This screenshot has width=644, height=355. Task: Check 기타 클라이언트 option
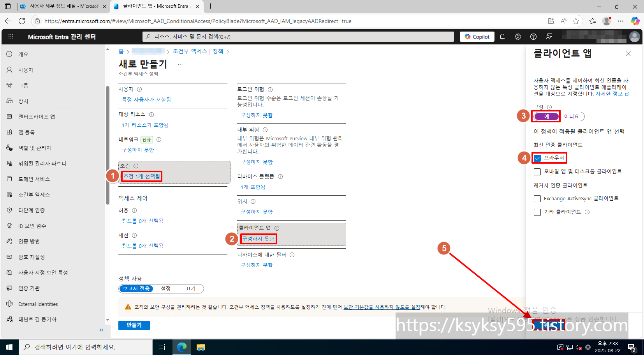tap(537, 212)
